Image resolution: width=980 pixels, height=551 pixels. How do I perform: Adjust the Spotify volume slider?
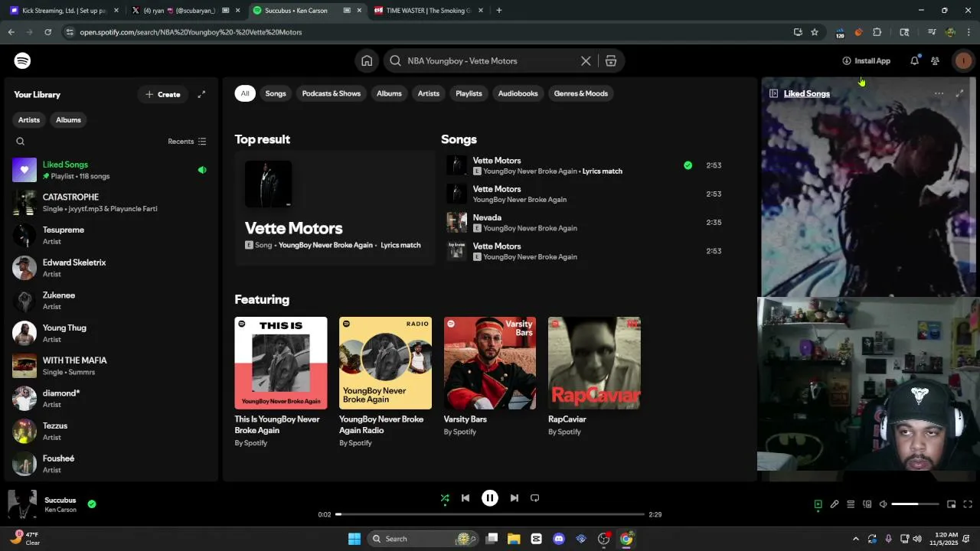[915, 504]
